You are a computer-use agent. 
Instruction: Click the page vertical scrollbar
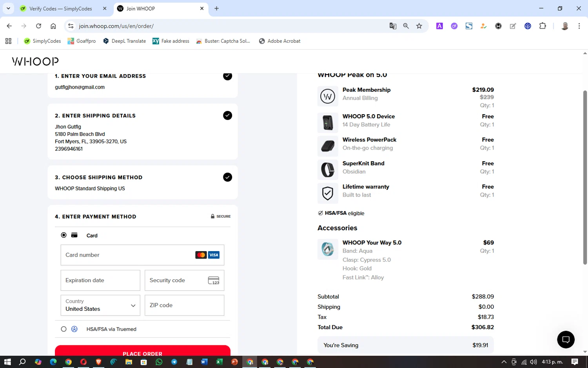585,177
